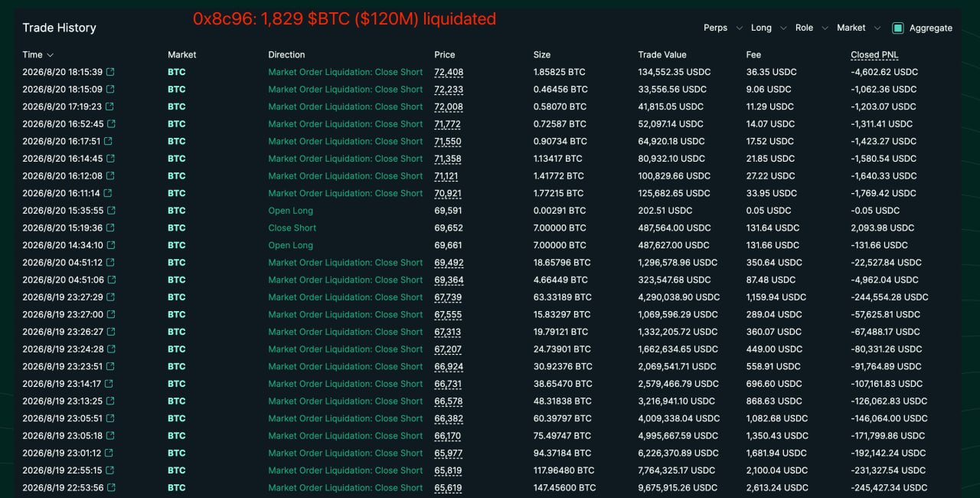Open external link for 15:19:36 Close Short trade
Screen dimensions: 980x498
pyautogui.click(x=110, y=228)
